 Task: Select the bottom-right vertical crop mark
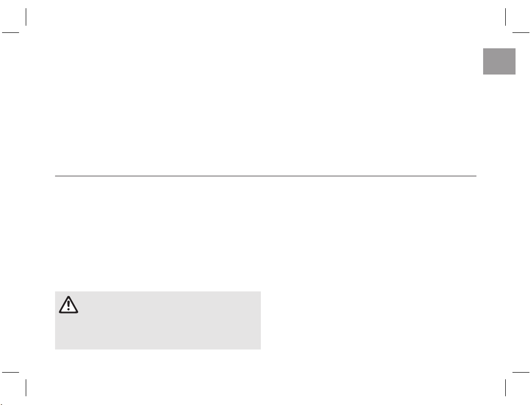click(506, 388)
